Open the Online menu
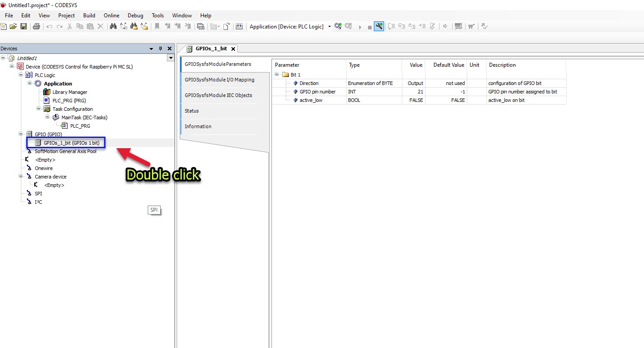 pos(112,16)
